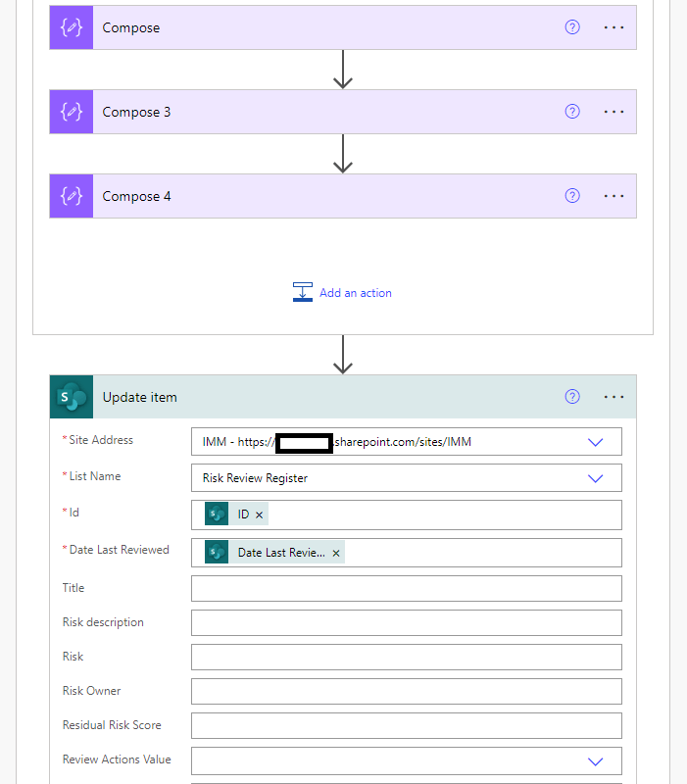Screen dimensions: 687x784
Task: Remove the ID dynamic content token
Action: tap(259, 515)
